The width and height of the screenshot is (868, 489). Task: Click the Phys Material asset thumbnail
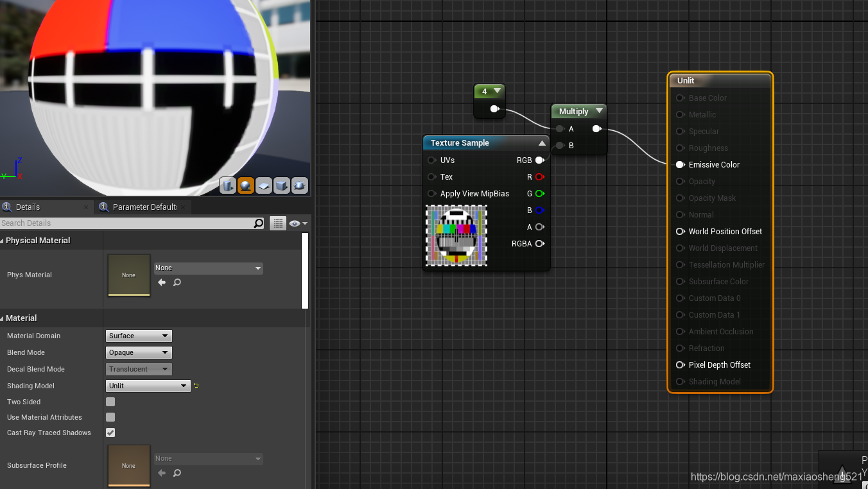pyautogui.click(x=129, y=275)
